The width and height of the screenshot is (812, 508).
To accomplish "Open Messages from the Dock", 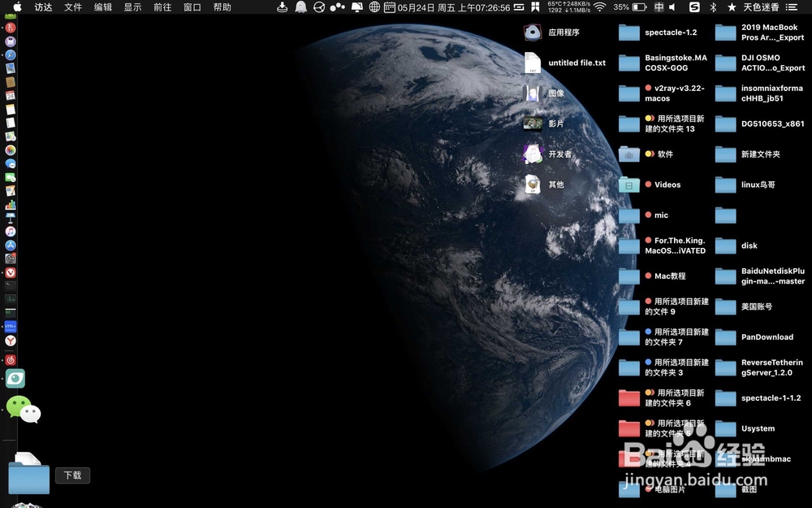I will pyautogui.click(x=11, y=164).
